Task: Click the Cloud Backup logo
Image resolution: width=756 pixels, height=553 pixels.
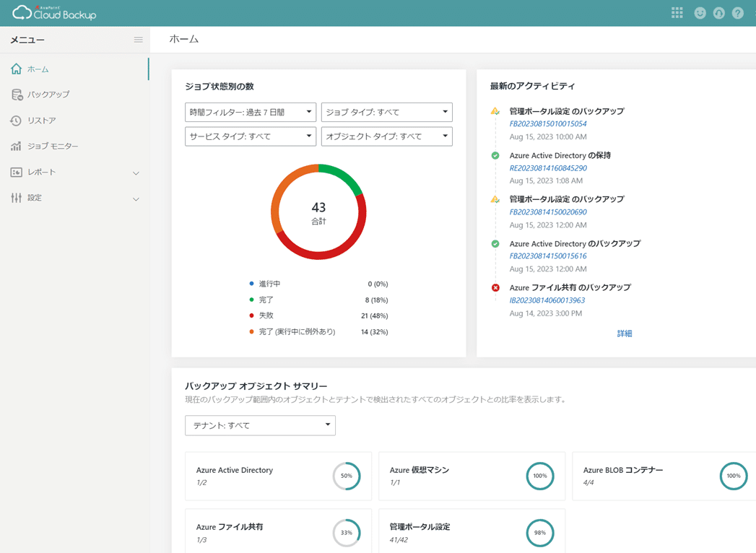Action: 54,13
